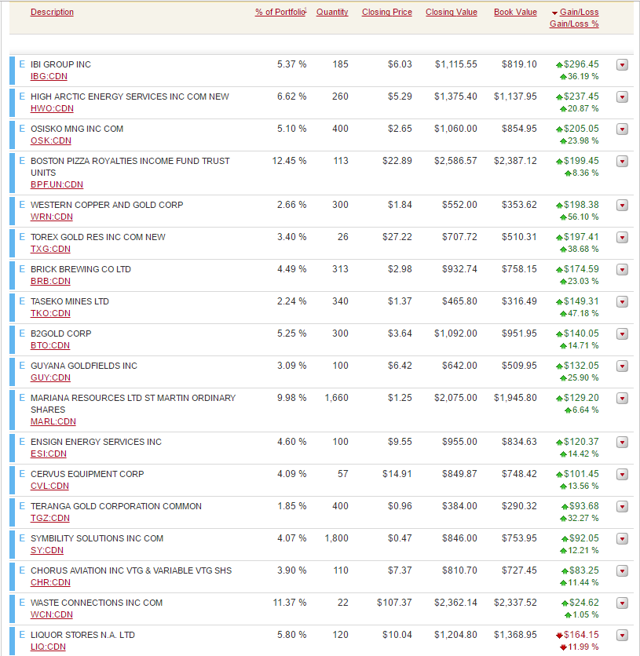The image size is (640, 656).
Task: Open the WCN:CDN ticker link
Action: pyautogui.click(x=51, y=615)
